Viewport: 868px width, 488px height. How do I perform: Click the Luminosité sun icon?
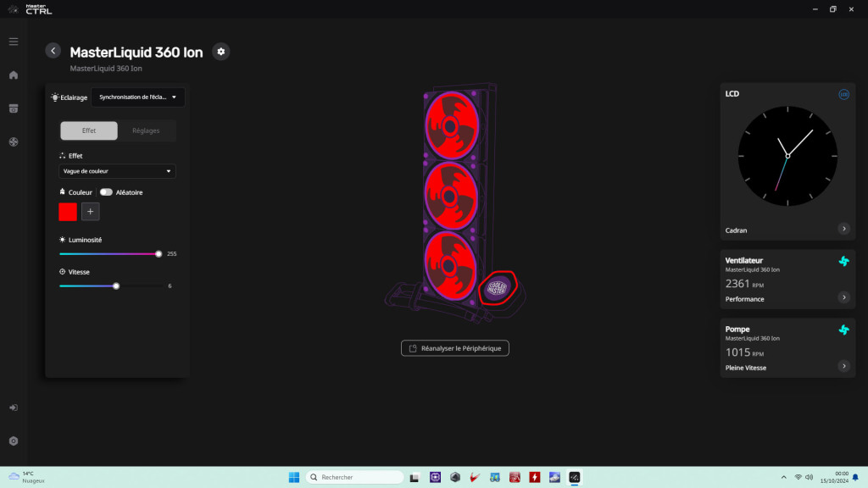[x=62, y=240]
